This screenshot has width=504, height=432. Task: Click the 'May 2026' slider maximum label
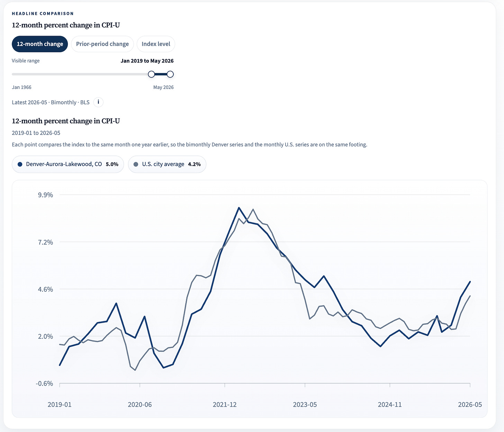(163, 87)
